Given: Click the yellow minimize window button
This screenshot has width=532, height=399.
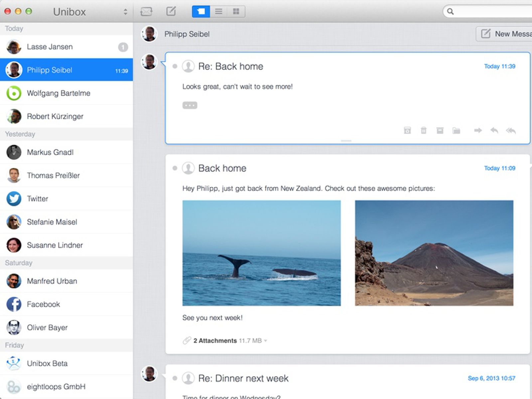Looking at the screenshot, I should pyautogui.click(x=18, y=11).
